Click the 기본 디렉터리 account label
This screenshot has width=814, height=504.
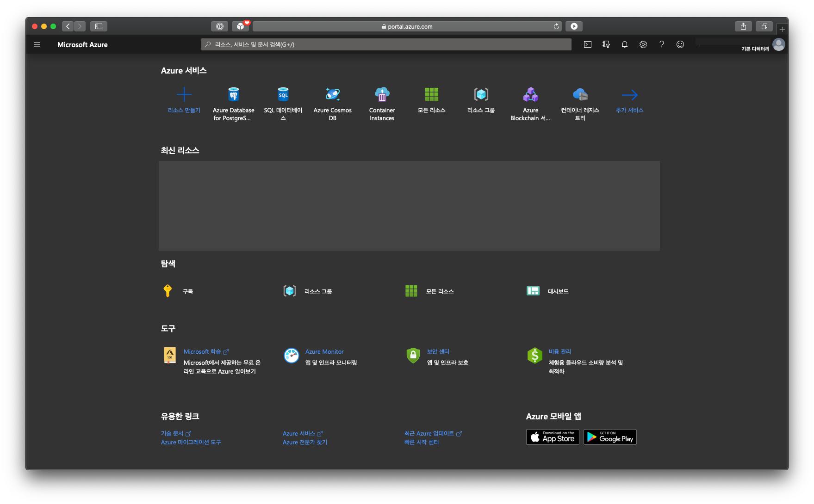[755, 49]
